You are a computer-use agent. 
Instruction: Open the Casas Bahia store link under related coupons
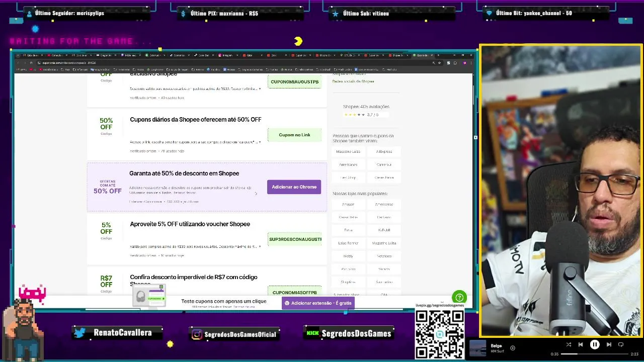[x=384, y=177]
